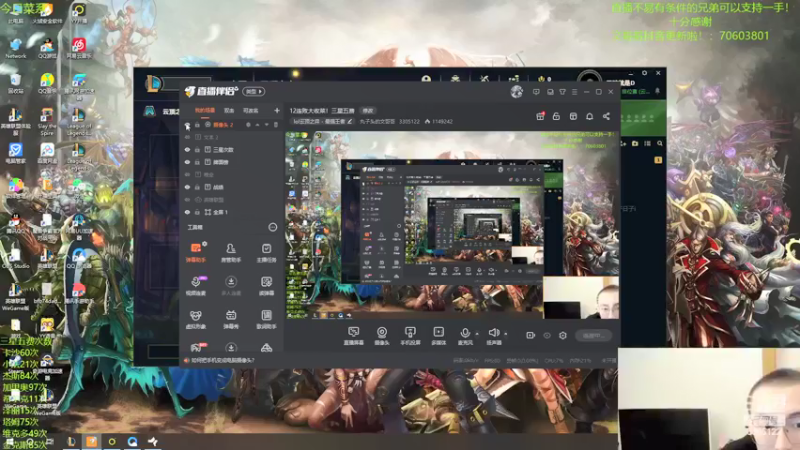Open the 主播任务 streamer tasks tool
The image size is (800, 450).
click(266, 253)
